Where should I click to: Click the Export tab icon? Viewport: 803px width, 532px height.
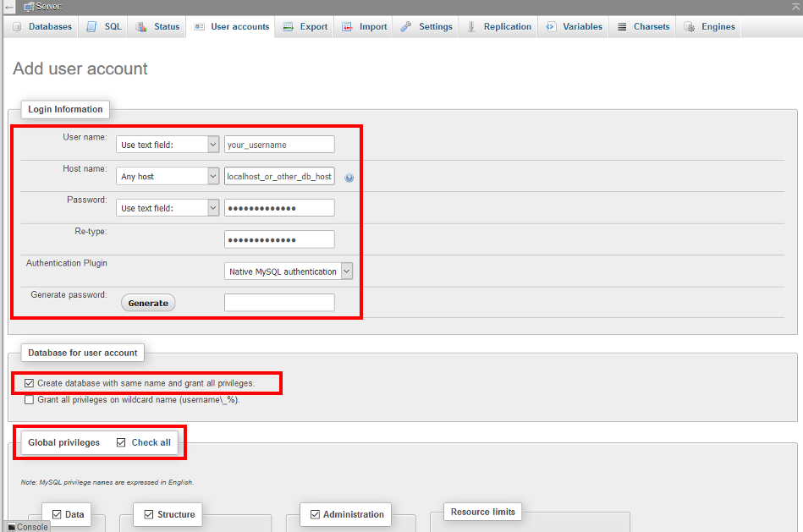tap(289, 27)
